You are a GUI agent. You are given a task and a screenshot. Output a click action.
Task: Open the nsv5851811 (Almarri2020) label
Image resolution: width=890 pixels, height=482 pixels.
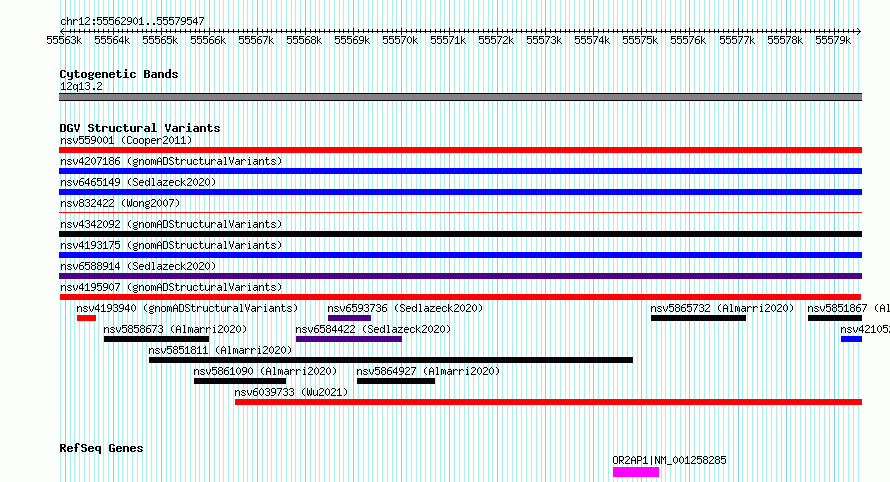pyautogui.click(x=220, y=350)
